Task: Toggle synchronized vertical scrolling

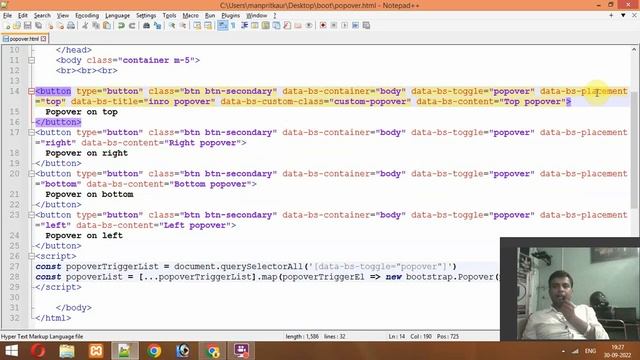Action: (197, 25)
